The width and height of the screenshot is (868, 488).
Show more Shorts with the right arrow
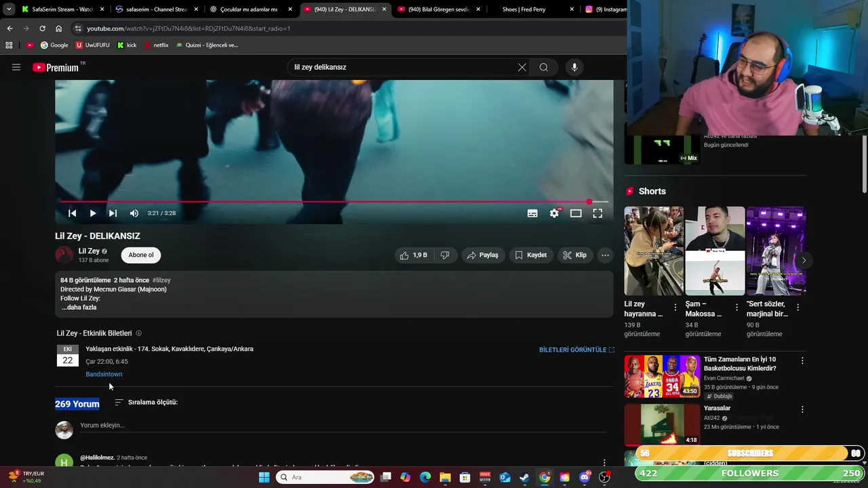[x=804, y=260]
